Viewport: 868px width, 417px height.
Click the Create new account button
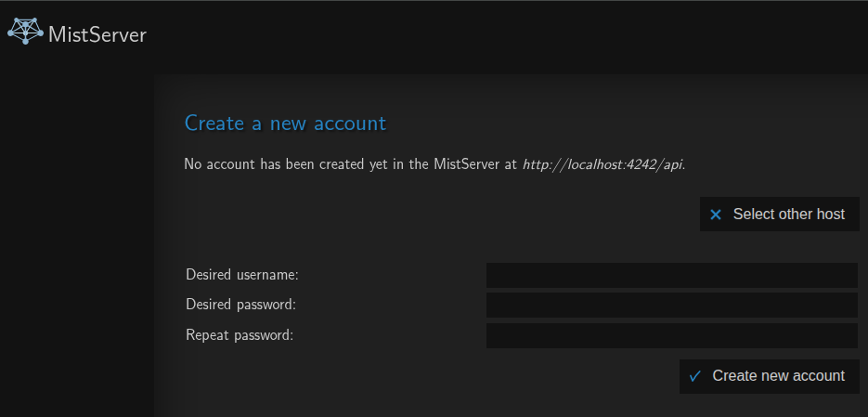click(x=770, y=376)
